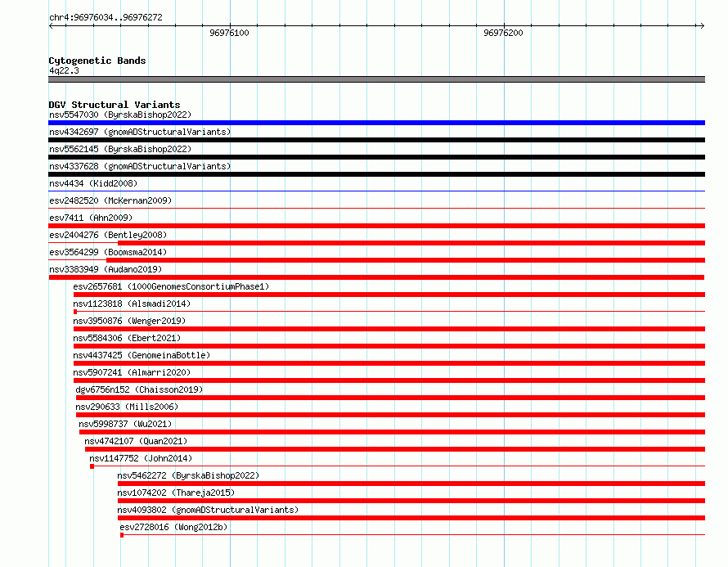Click the Cytogenetic Bands track title
Viewport: 728px width, 567px height.
(x=97, y=61)
